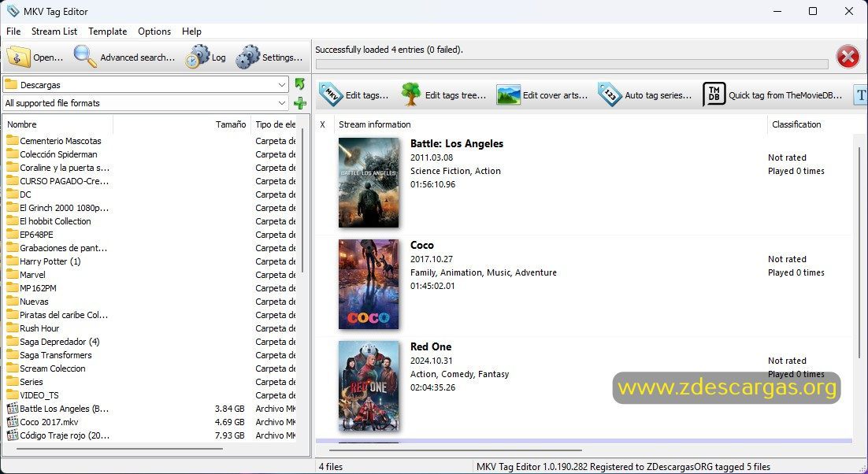This screenshot has width=868, height=474.
Task: Click the Marvel folder icon
Action: coord(12,274)
